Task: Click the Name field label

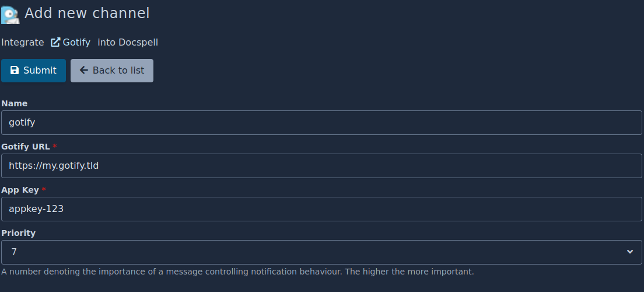Action: (x=15, y=103)
